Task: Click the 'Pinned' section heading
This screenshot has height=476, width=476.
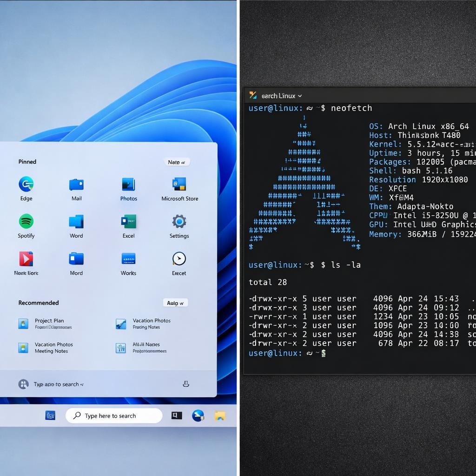Action: click(27, 161)
